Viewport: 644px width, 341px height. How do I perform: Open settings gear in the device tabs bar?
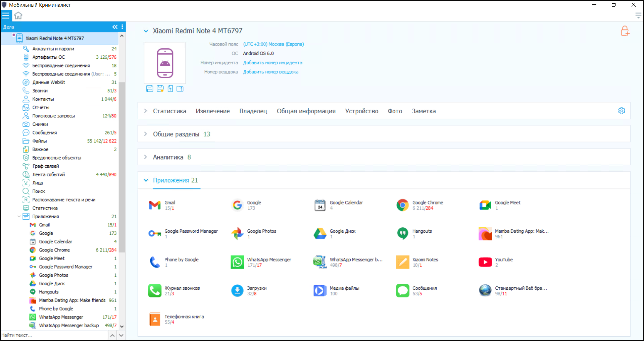[622, 111]
